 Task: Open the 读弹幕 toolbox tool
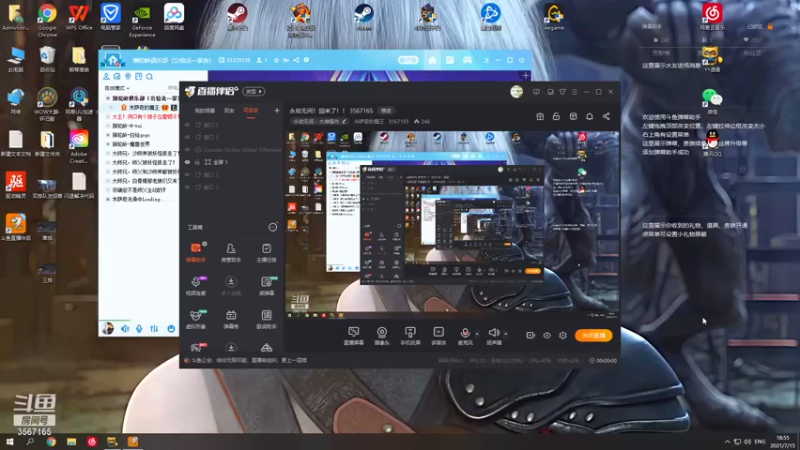point(266,286)
